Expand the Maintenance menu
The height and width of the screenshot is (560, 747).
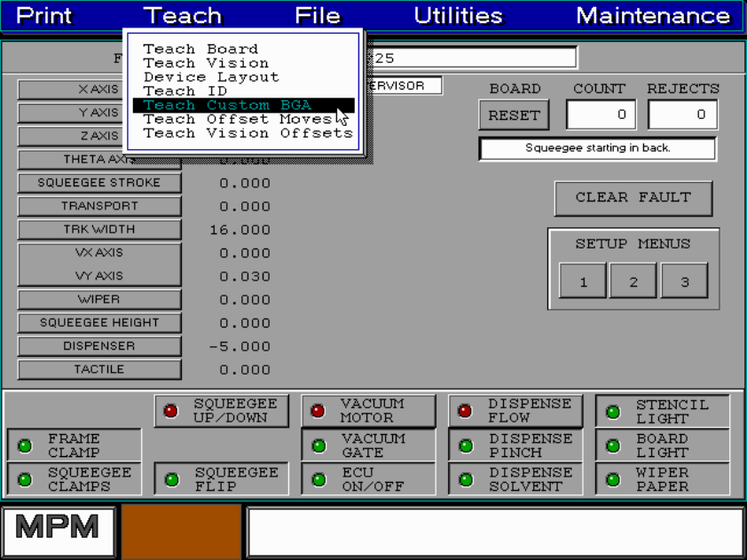(x=653, y=16)
